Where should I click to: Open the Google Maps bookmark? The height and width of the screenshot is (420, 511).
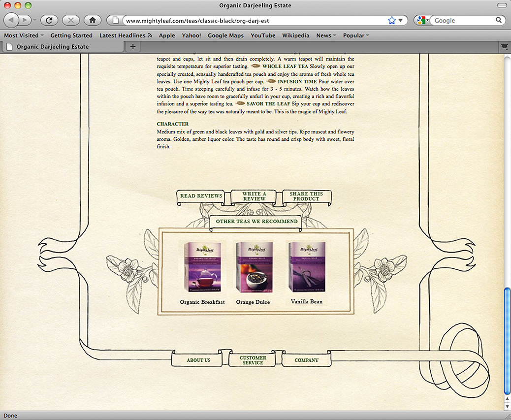click(225, 35)
